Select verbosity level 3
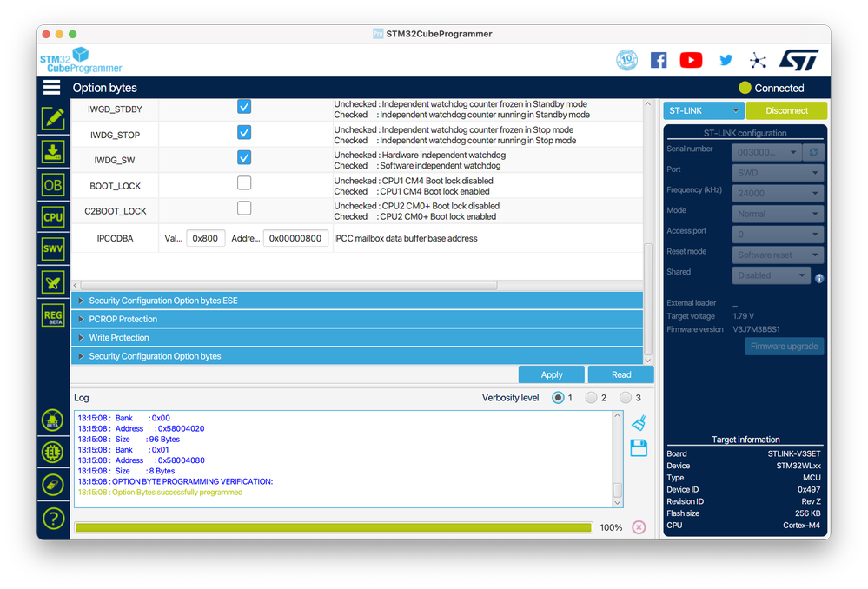 [x=626, y=398]
